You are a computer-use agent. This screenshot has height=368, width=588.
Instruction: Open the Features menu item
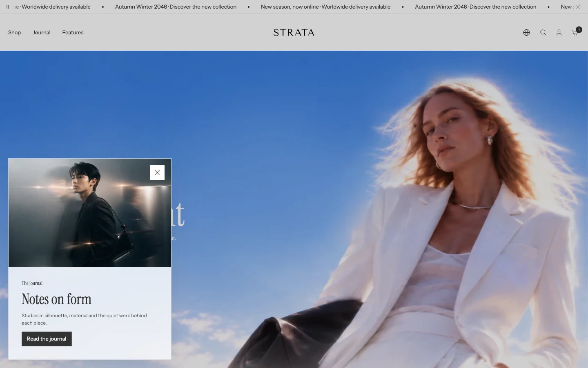click(73, 33)
